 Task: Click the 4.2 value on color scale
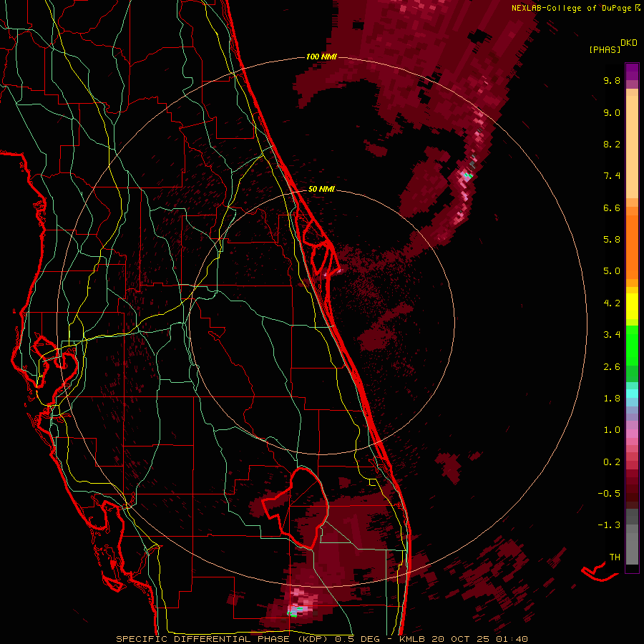coord(612,303)
